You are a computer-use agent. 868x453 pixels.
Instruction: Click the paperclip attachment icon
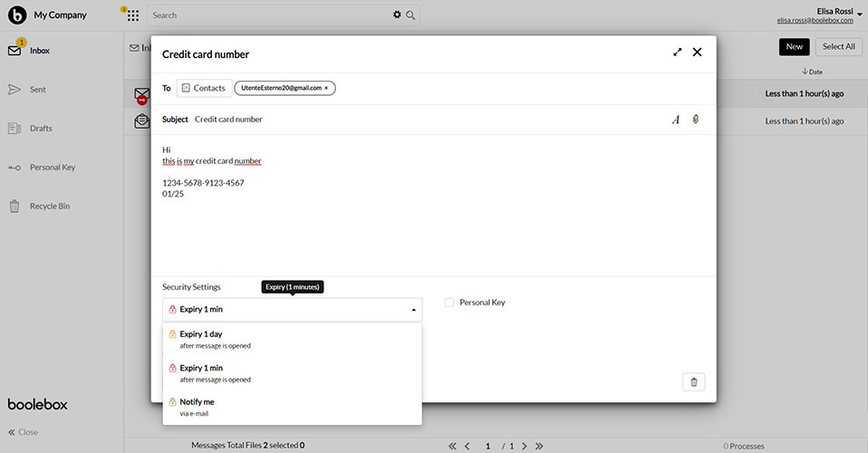click(x=695, y=120)
